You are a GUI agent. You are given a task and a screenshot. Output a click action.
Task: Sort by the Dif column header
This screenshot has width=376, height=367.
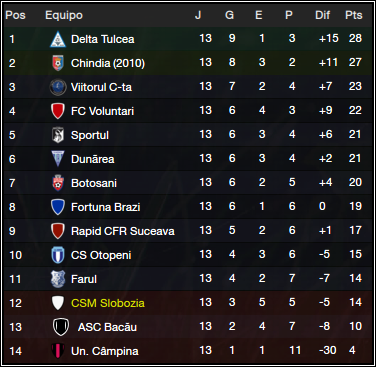tap(322, 15)
